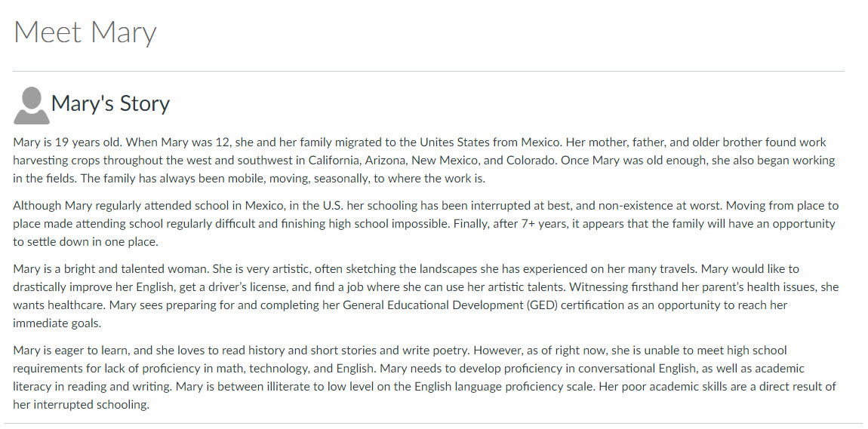Viewport: 868px width, 429px height.
Task: Click the text "to settle down in one place"
Action: coord(86,241)
